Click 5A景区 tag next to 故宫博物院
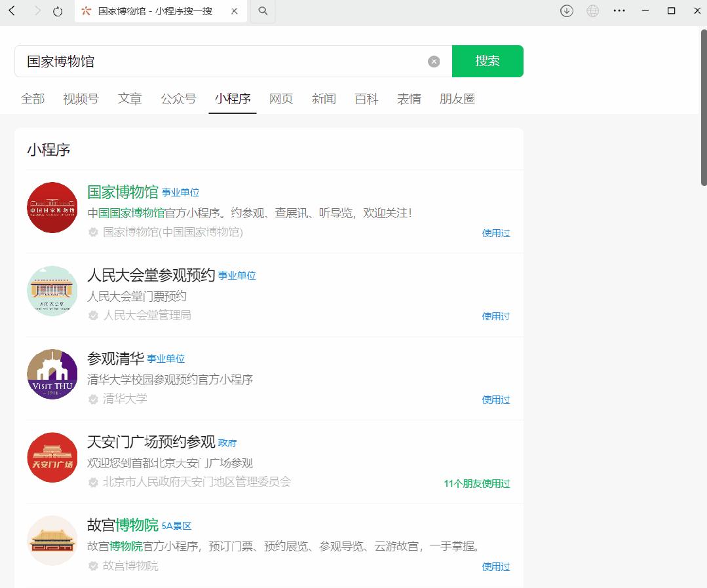Image resolution: width=707 pixels, height=588 pixels. pyautogui.click(x=177, y=526)
